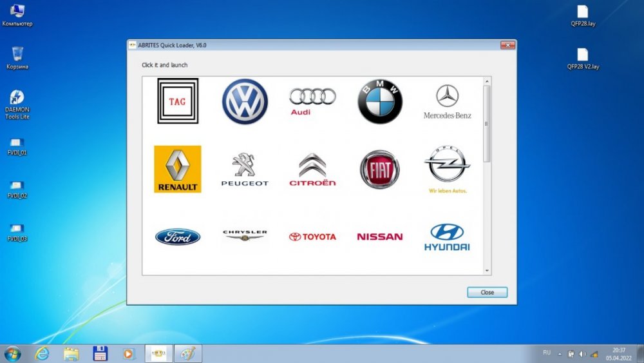Screen dimensions: 644x363
Task: Open the Ford oval logo
Action: click(178, 237)
